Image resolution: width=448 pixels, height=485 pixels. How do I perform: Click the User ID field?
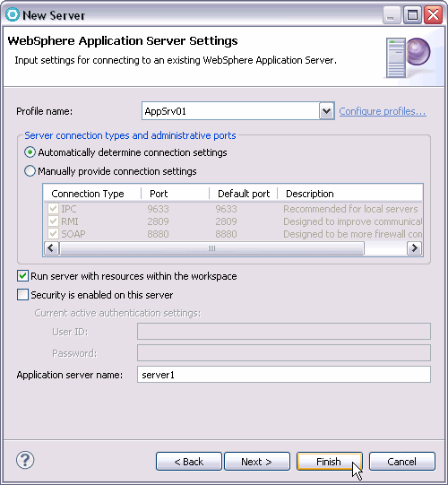284,332
